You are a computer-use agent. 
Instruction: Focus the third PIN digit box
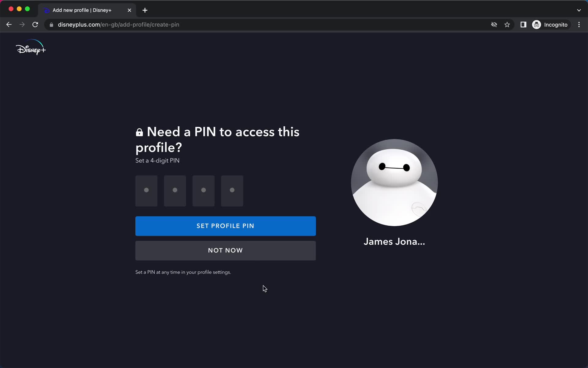pos(203,191)
